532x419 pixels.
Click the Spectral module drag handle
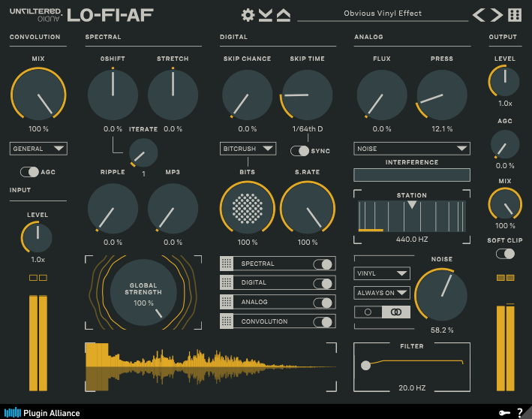[x=226, y=264]
